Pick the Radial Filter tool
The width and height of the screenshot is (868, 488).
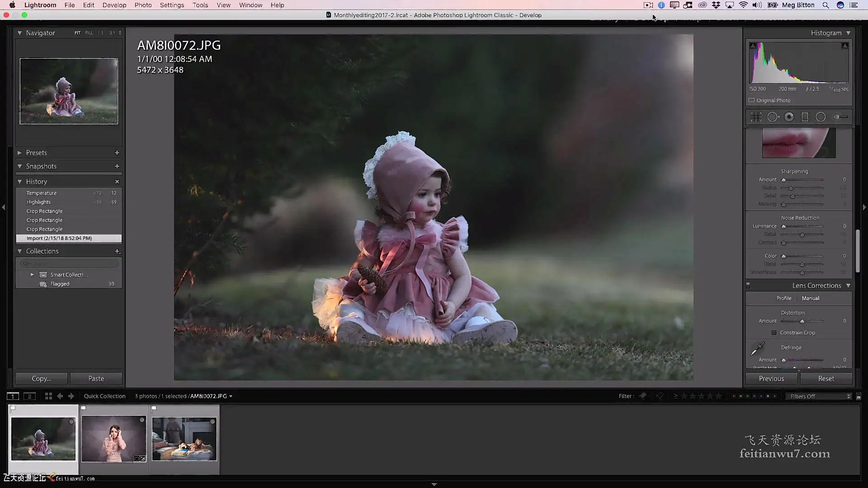(821, 117)
